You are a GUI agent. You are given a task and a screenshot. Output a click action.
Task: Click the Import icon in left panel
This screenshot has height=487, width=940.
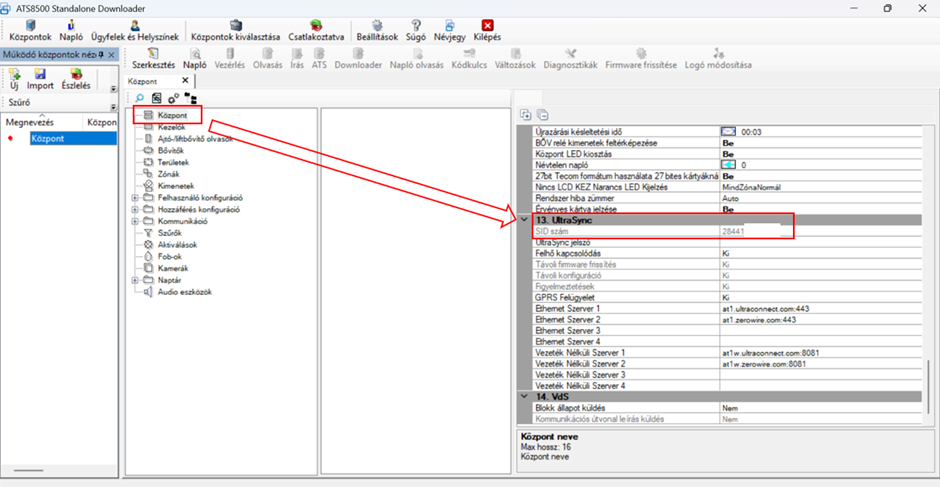(x=40, y=75)
